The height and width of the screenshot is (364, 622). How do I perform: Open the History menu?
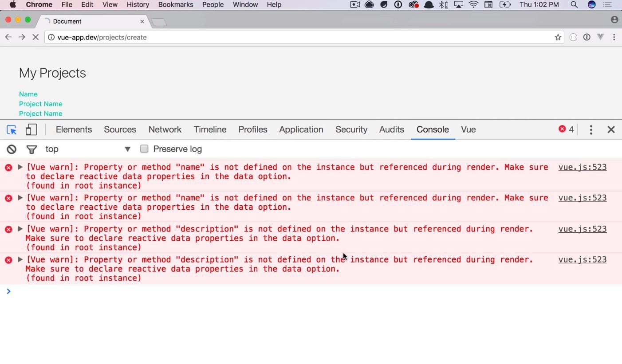[138, 4]
